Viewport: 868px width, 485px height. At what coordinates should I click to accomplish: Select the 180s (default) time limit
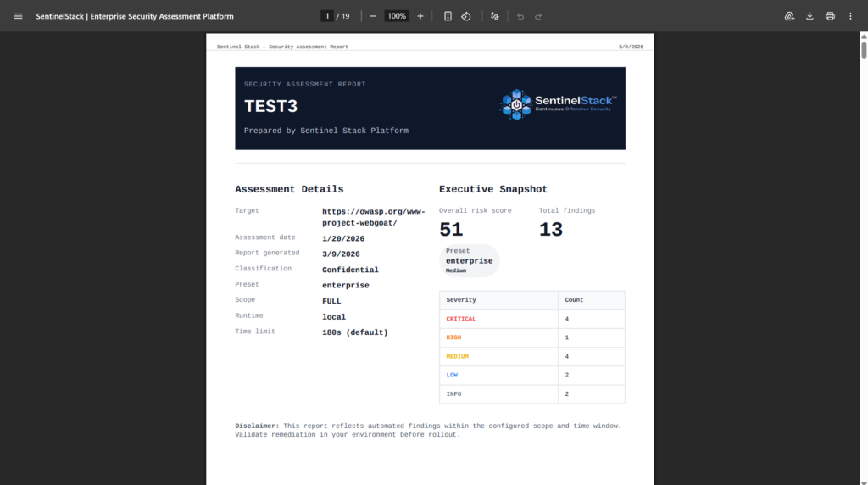click(x=355, y=332)
